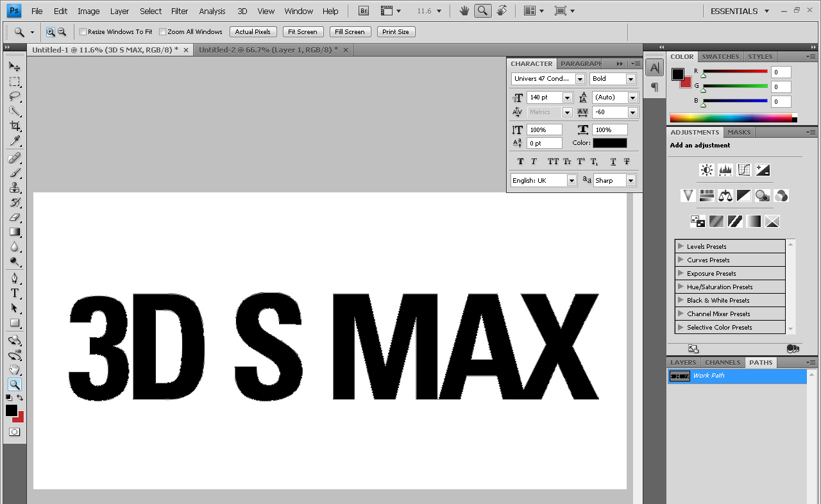The height and width of the screenshot is (504, 821).
Task: Add a Threshold adjustment
Action: (734, 221)
